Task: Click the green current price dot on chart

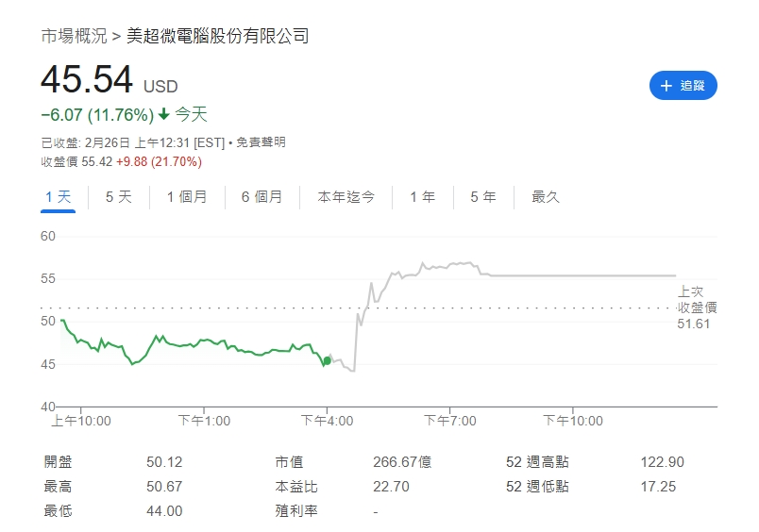Action: 328,360
